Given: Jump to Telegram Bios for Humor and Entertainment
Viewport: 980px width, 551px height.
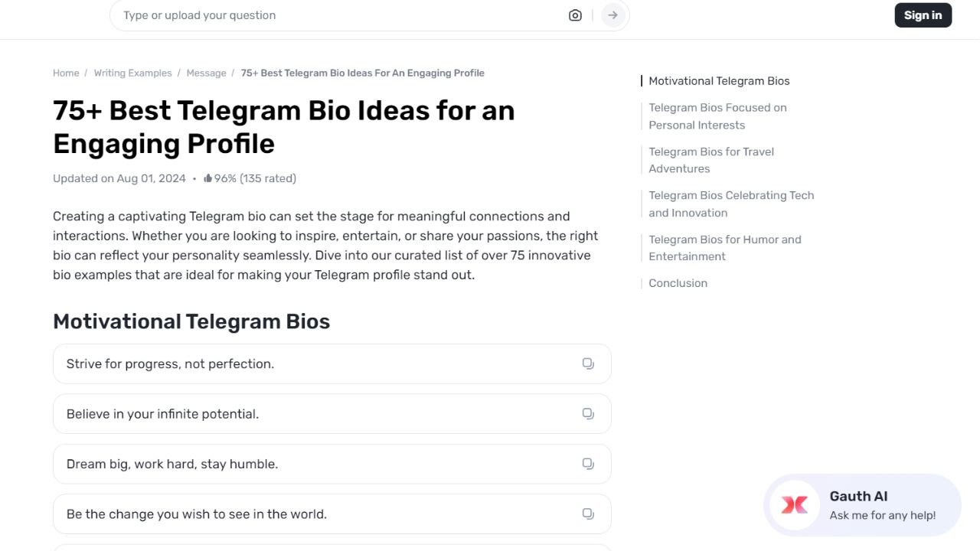Looking at the screenshot, I should click(725, 247).
